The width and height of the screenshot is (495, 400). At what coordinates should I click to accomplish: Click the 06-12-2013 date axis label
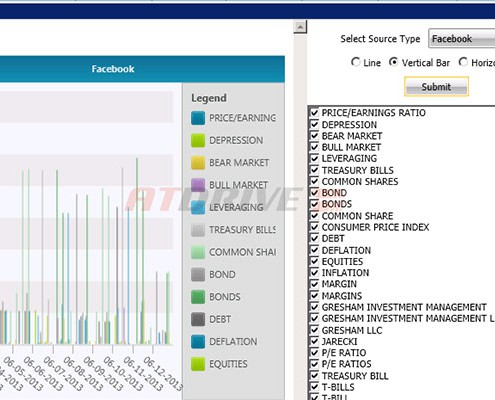click(x=163, y=373)
